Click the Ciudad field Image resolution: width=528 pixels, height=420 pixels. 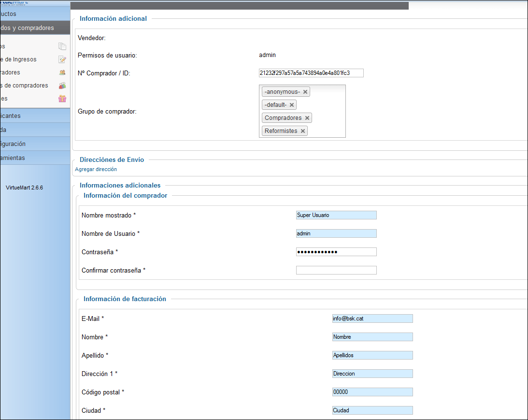(372, 410)
